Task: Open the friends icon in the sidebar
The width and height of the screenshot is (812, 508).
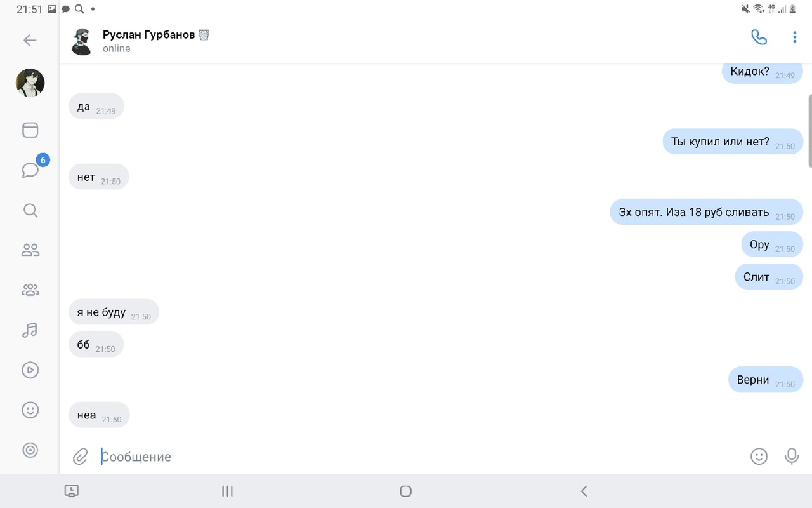Action: click(30, 250)
